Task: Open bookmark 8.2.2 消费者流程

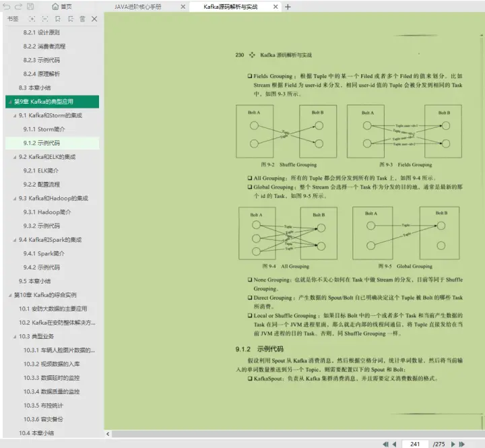Action: pyautogui.click(x=44, y=46)
